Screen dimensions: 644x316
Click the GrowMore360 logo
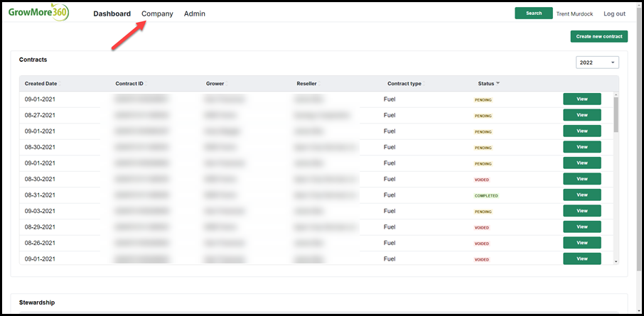(x=38, y=13)
